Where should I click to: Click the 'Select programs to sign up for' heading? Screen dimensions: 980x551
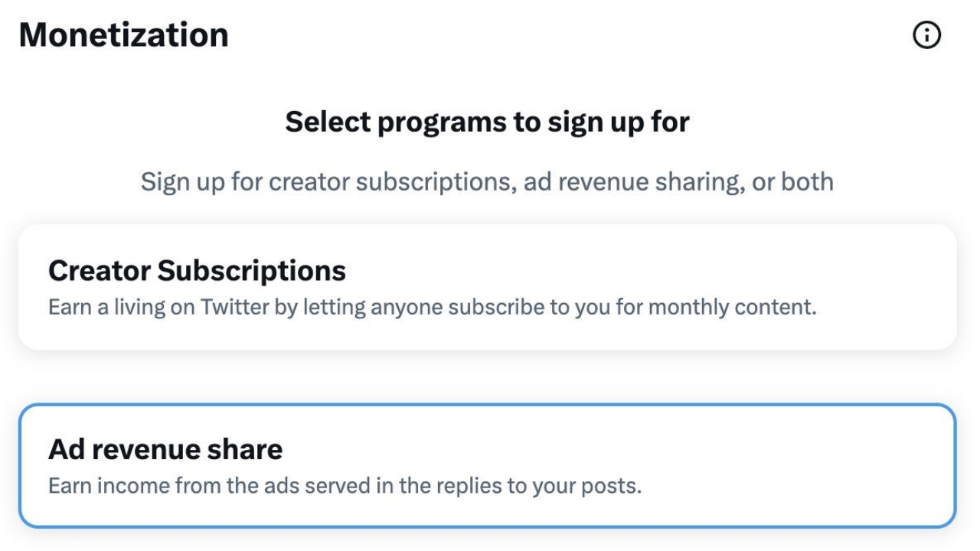(487, 122)
